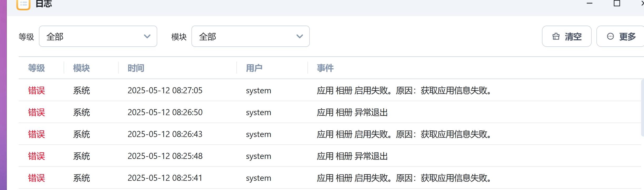Click system user in the 08:26:43 row
Image resolution: width=644 pixels, height=190 pixels.
pyautogui.click(x=258, y=135)
